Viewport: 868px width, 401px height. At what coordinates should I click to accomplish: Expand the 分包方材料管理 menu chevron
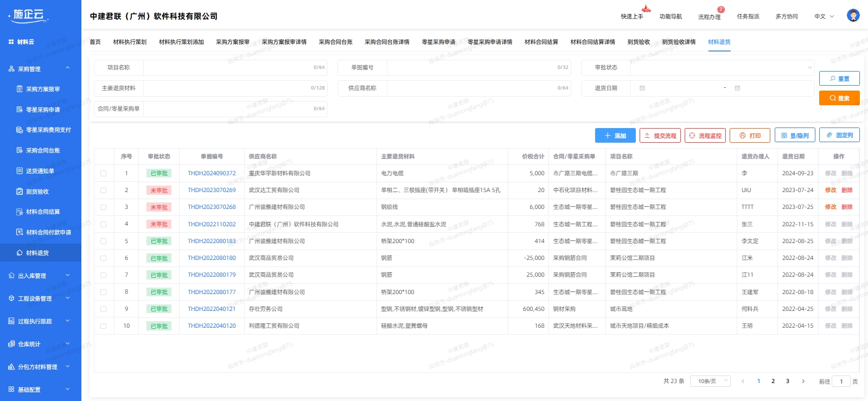(68, 366)
